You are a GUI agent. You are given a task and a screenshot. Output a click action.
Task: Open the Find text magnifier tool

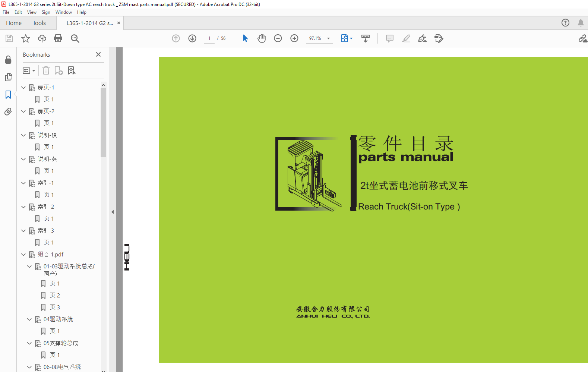click(75, 38)
